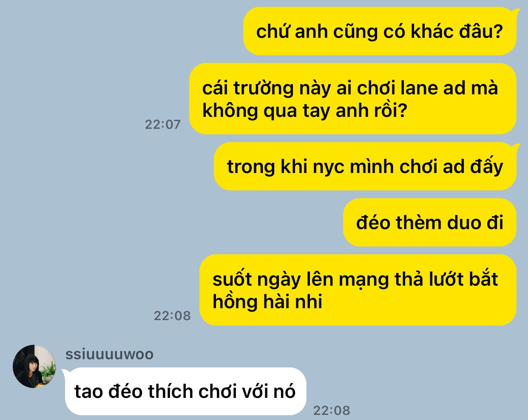
Task: Select the message bubble mentioning "lane ad"
Action: point(352,99)
